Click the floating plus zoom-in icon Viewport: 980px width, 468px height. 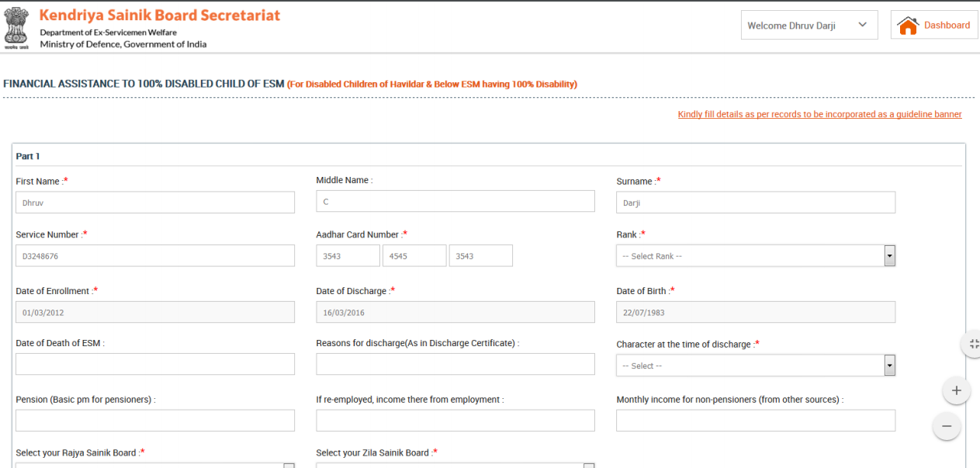956,390
